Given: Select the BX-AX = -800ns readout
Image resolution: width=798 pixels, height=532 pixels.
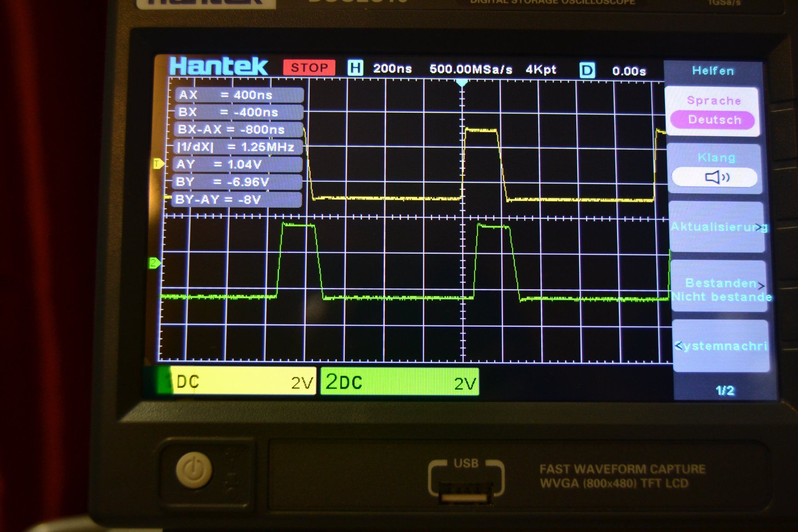Looking at the screenshot, I should 238,129.
